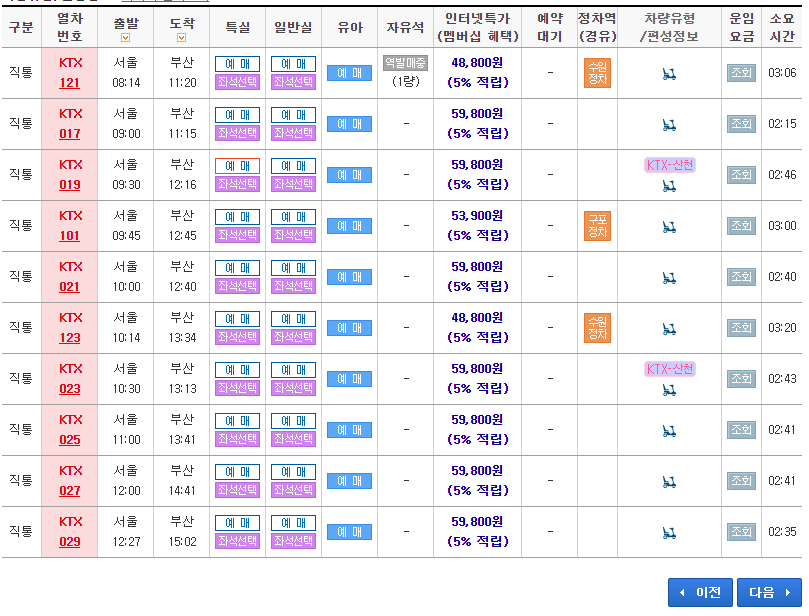Click 역발매중 free-seating badge for KTX 121
This screenshot has height=616, width=809.
pyautogui.click(x=406, y=63)
